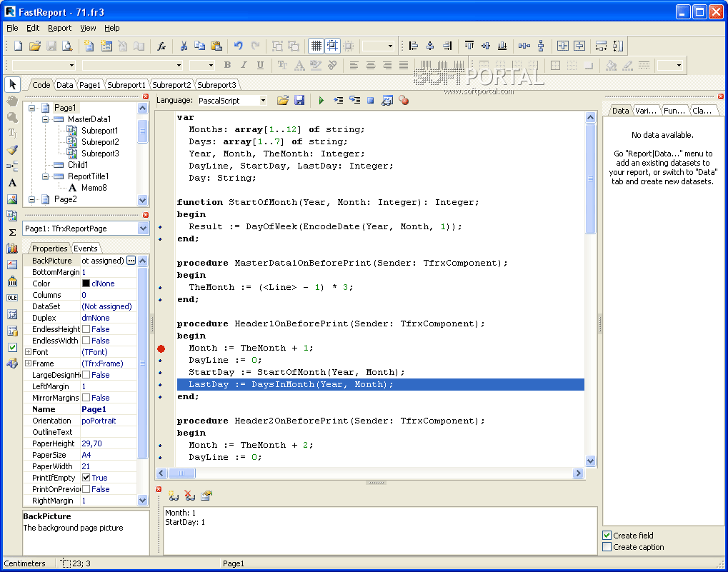The height and width of the screenshot is (572, 728).
Task: Toggle the PrintOnPreviousPage checkbox
Action: pyautogui.click(x=86, y=489)
